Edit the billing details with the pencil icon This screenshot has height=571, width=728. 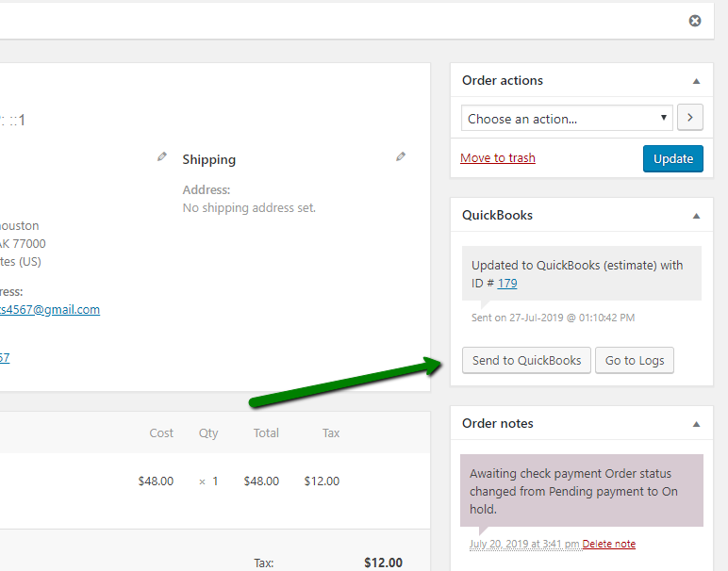(x=161, y=156)
